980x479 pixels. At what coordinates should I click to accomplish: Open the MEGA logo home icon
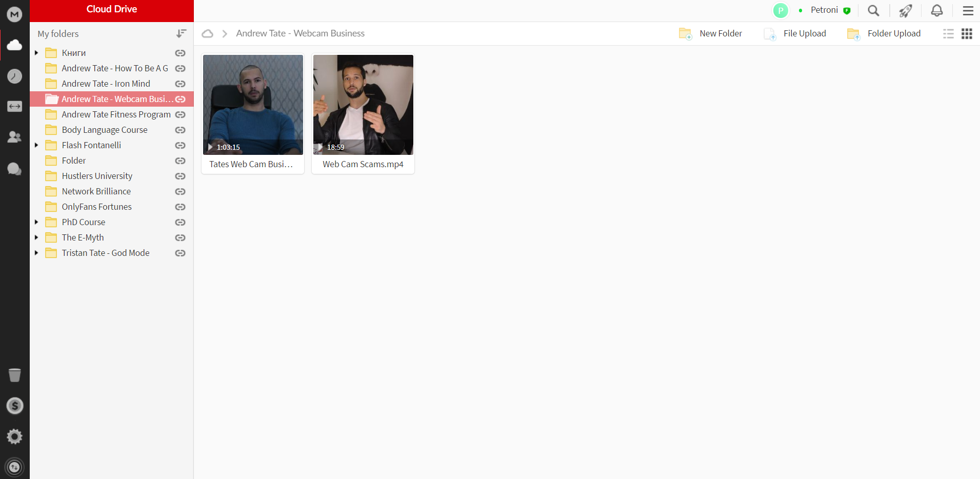[x=14, y=14]
